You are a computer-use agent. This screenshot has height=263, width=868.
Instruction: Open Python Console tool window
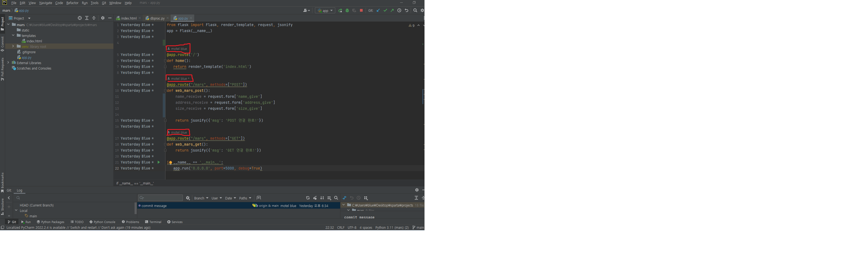pos(103,222)
